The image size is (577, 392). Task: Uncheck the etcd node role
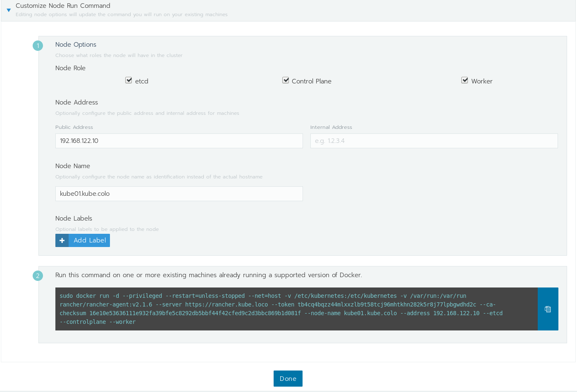[129, 80]
